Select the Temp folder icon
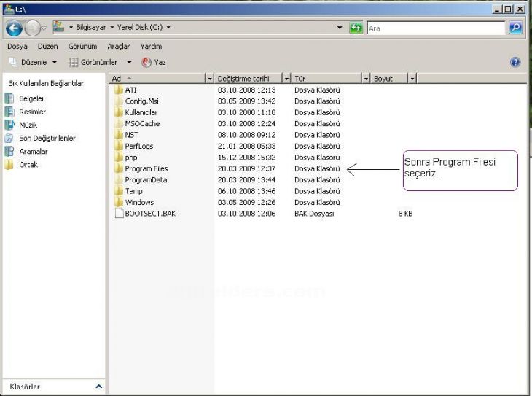 (118, 191)
